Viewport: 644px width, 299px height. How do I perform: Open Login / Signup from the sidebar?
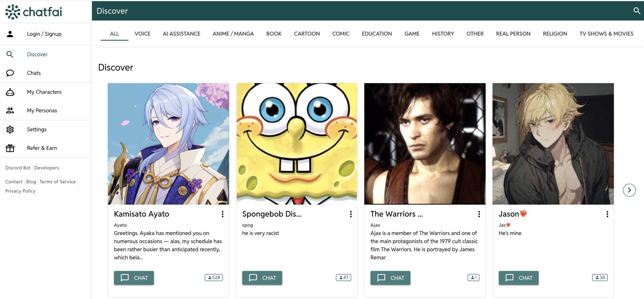[44, 34]
